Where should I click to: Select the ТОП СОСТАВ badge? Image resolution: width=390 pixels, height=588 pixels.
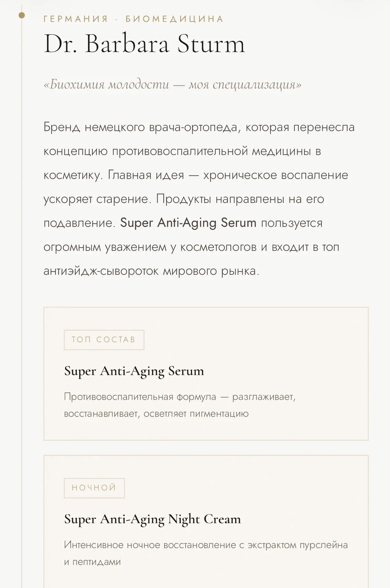(104, 340)
